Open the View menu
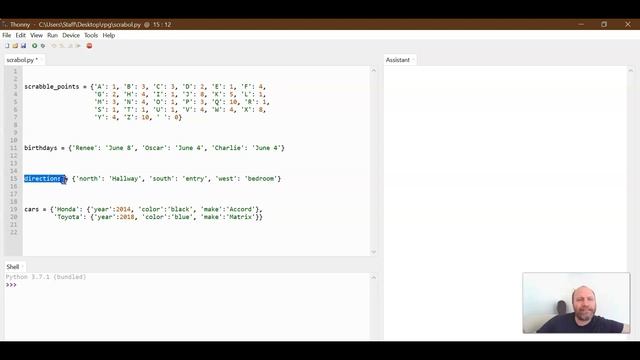Image resolution: width=640 pixels, height=360 pixels. 36,36
